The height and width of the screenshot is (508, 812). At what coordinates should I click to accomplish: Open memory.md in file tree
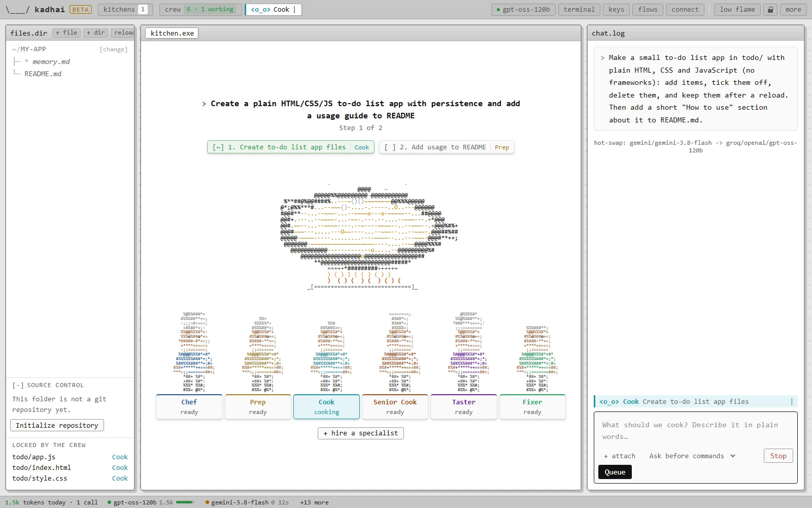[51, 61]
